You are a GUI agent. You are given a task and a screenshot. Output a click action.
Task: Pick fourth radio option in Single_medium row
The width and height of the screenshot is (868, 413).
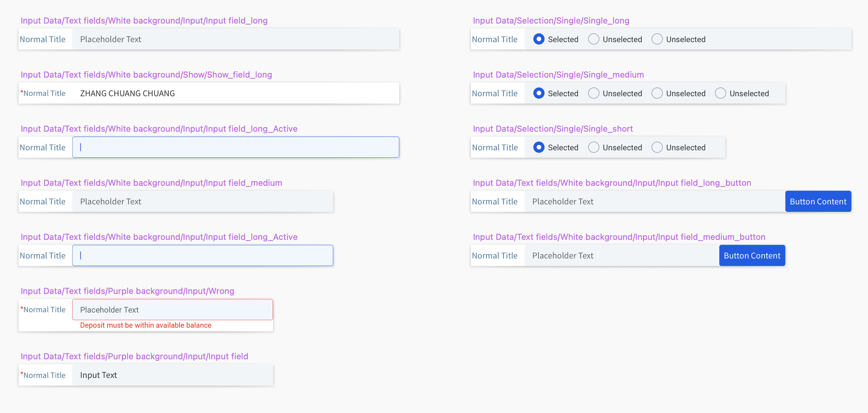[720, 93]
